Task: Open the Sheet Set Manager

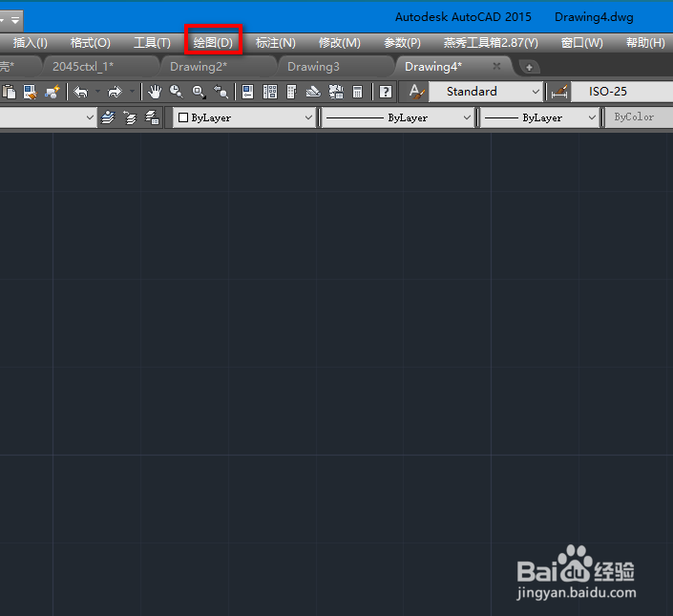Action: coord(313,92)
